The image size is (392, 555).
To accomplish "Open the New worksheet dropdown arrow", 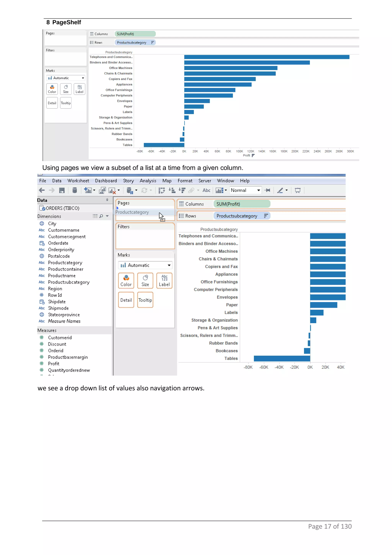I will point(94,190).
